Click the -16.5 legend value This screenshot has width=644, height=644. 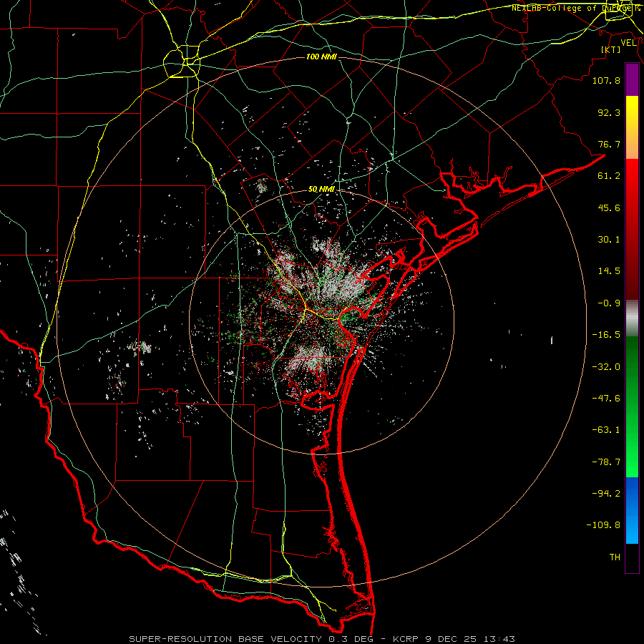pyautogui.click(x=606, y=335)
